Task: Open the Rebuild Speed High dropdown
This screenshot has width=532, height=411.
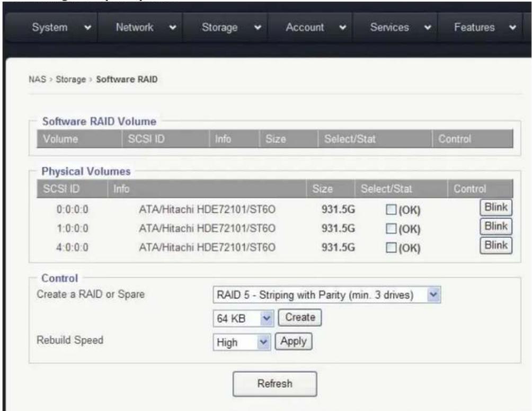Action: pyautogui.click(x=242, y=342)
